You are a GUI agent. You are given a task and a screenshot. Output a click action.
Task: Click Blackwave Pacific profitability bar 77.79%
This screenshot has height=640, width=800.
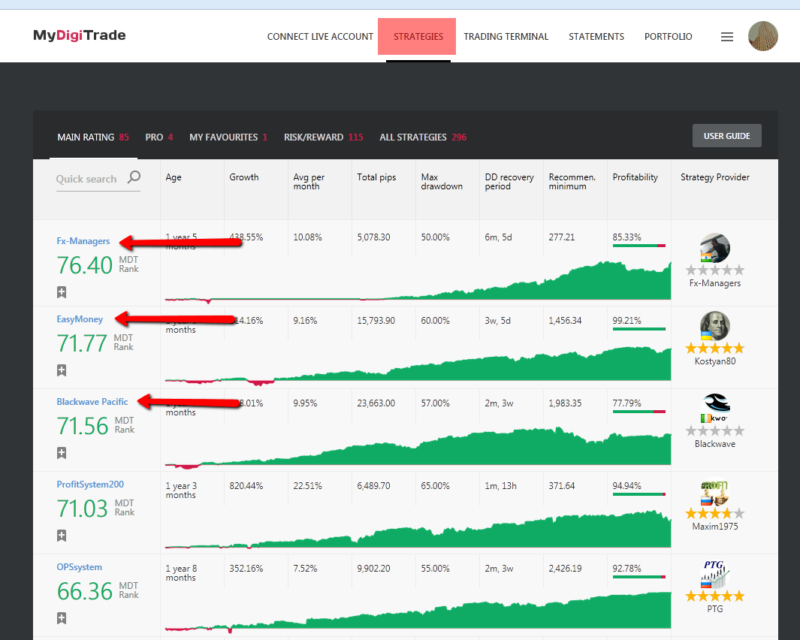pos(639,411)
